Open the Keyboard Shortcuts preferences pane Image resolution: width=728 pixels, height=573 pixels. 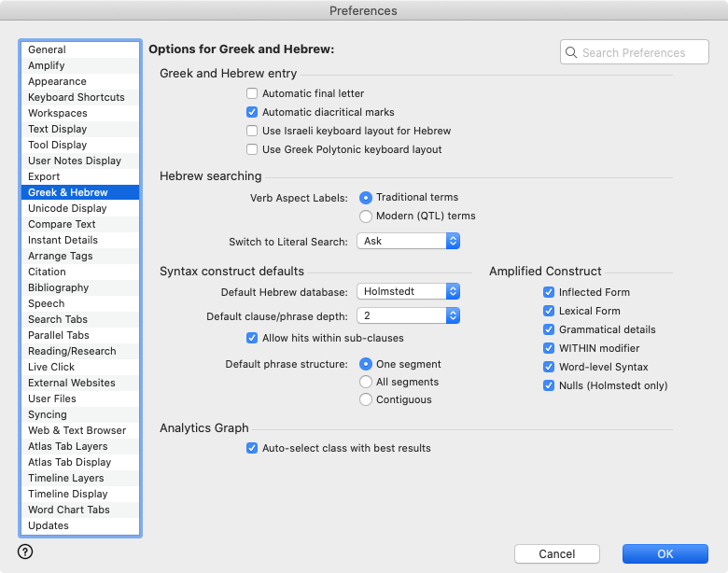(77, 97)
